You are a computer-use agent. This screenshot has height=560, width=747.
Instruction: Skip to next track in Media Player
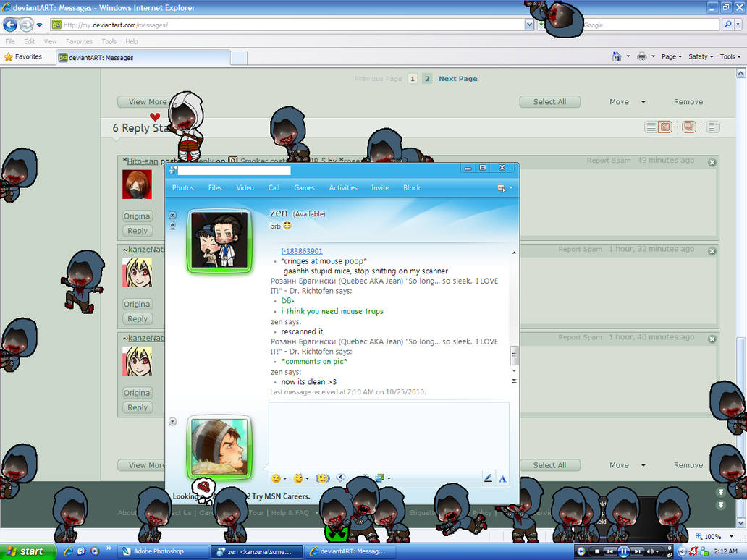[638, 551]
